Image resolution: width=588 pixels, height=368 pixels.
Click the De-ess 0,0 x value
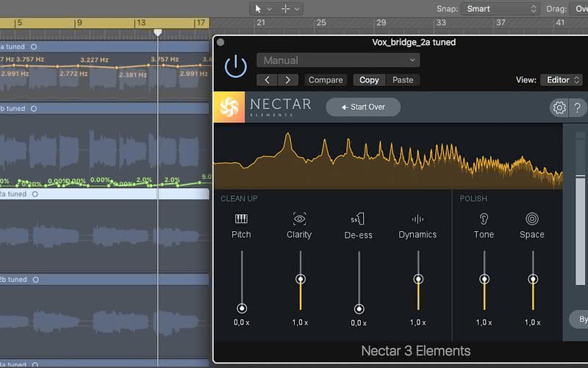[x=359, y=323]
